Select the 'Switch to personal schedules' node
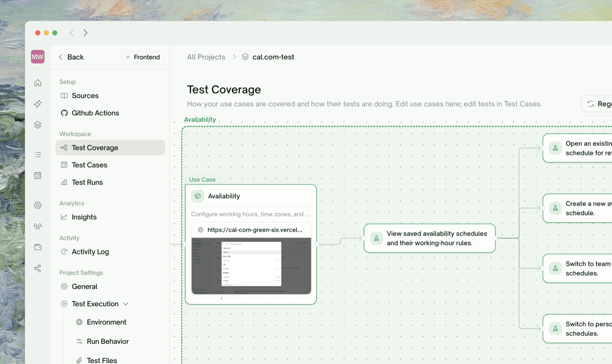 coord(577,328)
